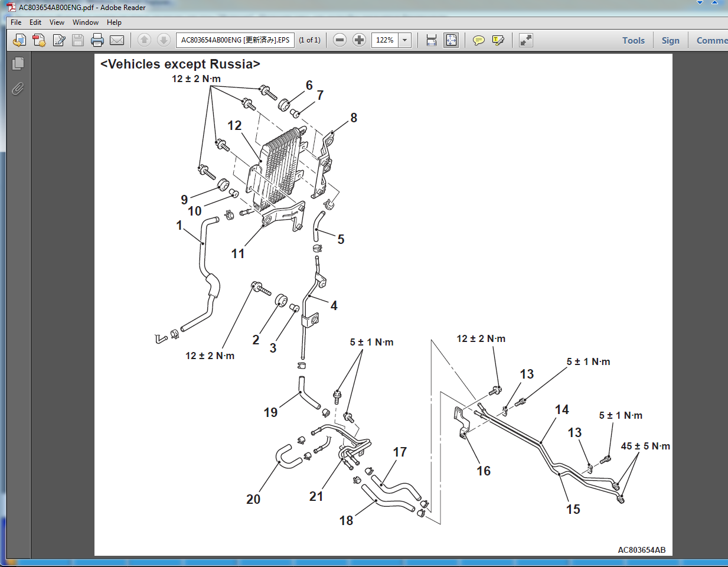Screen dimensions: 728x567
Task: Open the Window menu
Action: tap(86, 22)
